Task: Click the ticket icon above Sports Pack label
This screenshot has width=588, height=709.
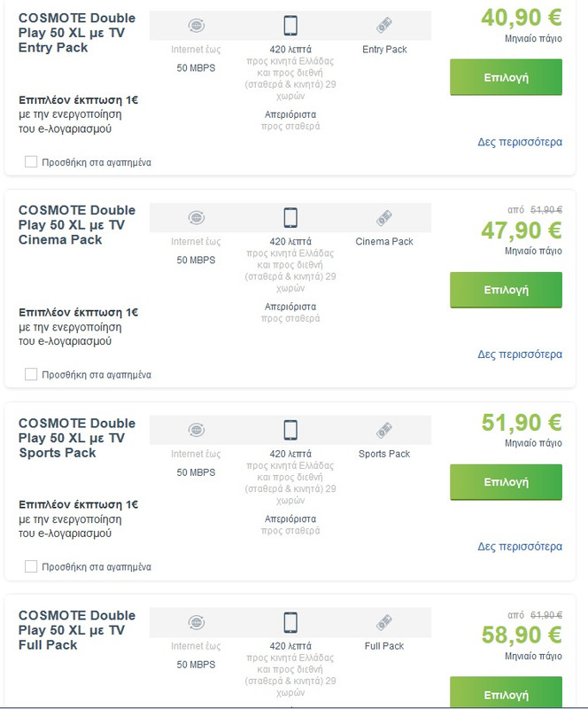Action: pyautogui.click(x=384, y=430)
